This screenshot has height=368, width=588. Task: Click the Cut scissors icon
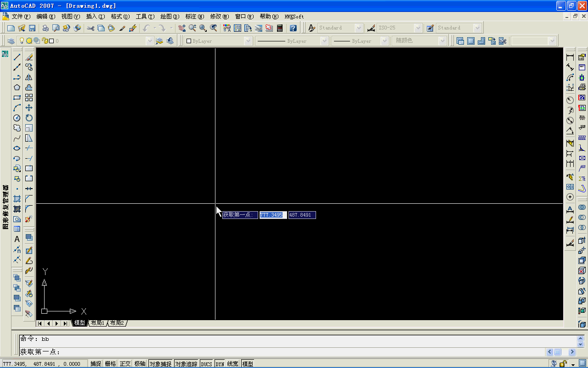click(x=90, y=28)
